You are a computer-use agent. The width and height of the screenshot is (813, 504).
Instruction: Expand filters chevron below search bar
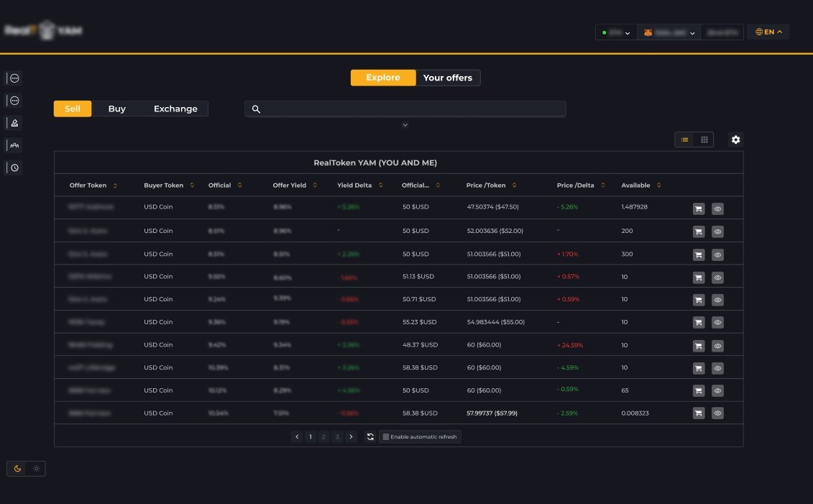coord(405,125)
